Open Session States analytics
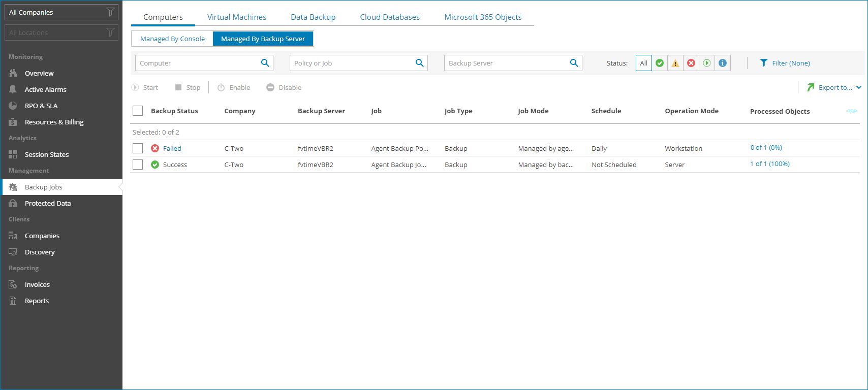This screenshot has height=390, width=868. click(47, 154)
